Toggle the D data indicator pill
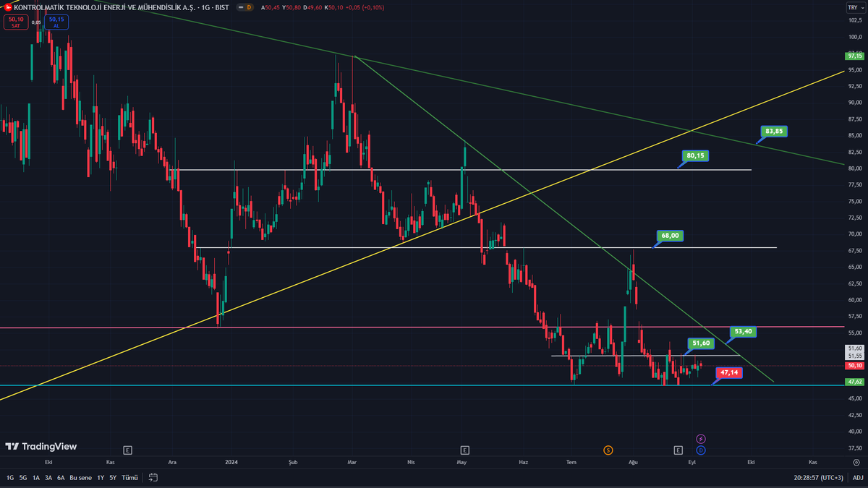The width and height of the screenshot is (868, 488). [x=245, y=7]
